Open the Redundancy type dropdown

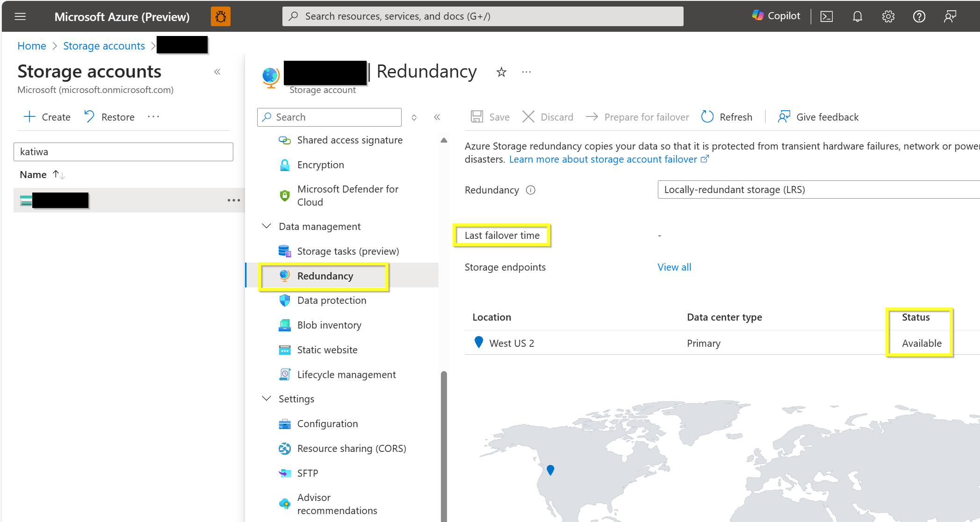coord(818,190)
